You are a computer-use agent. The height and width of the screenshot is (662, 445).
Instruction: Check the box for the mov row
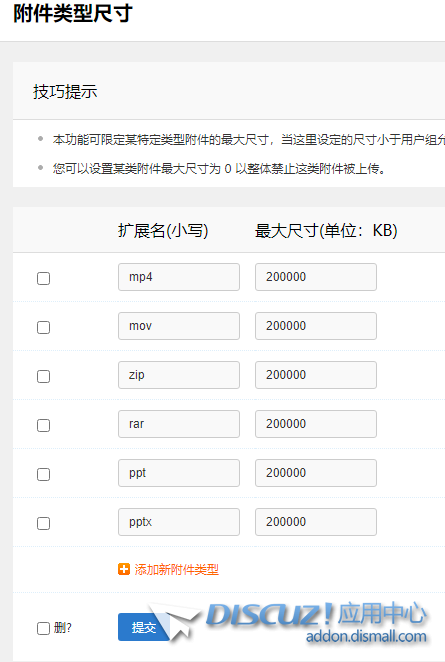pyautogui.click(x=43, y=327)
